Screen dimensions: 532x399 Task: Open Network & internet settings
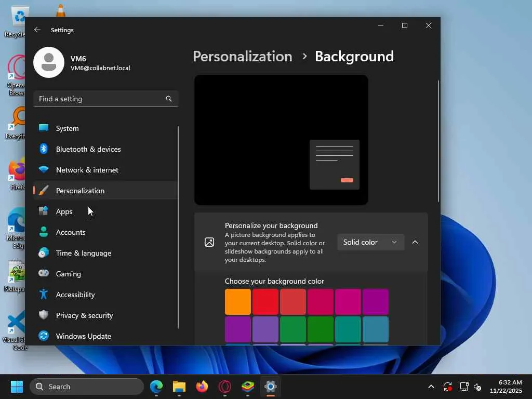87,170
